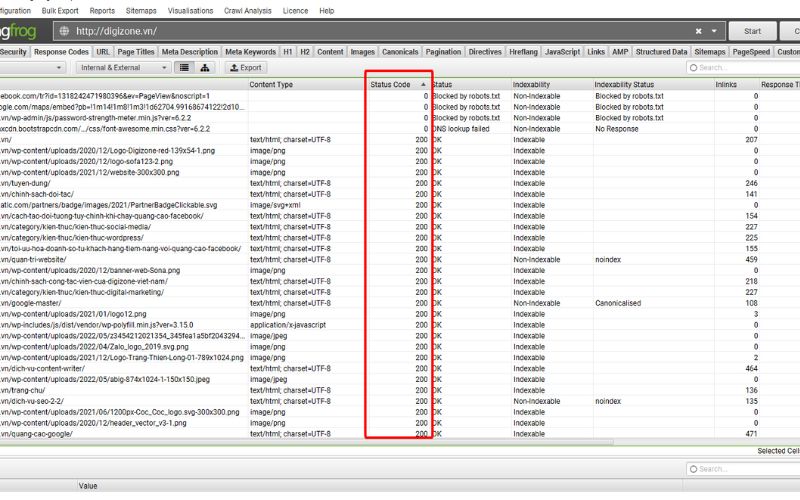
Task: Open the Sitemaps menu
Action: 141,10
